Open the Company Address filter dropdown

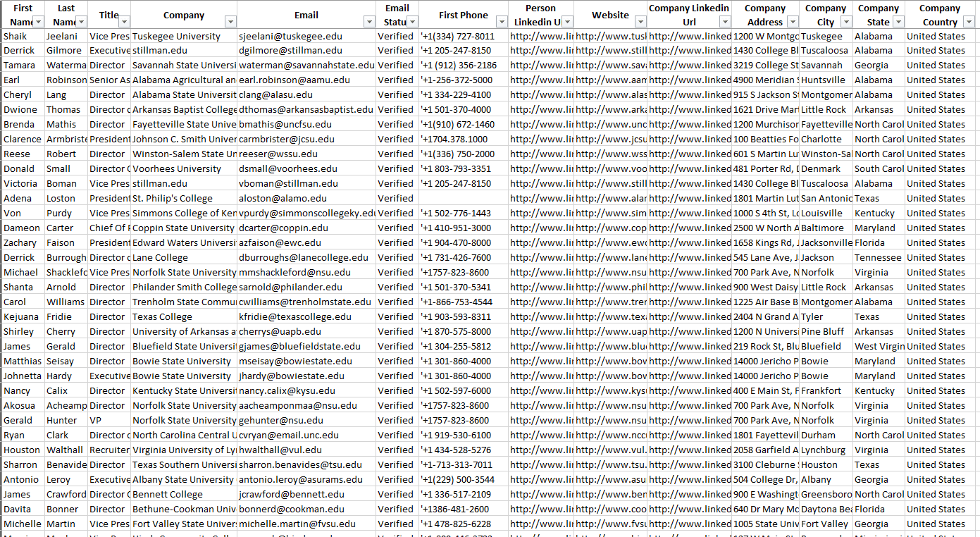click(793, 22)
